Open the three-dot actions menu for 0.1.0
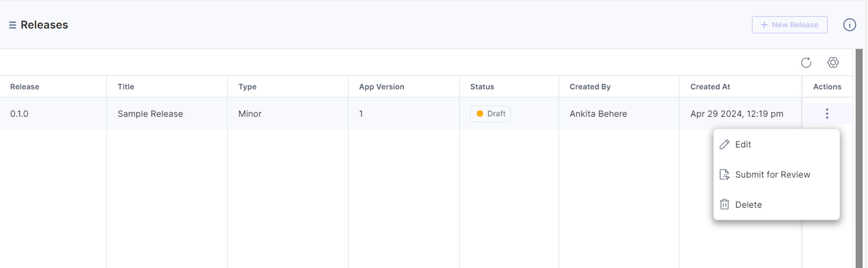 point(827,113)
